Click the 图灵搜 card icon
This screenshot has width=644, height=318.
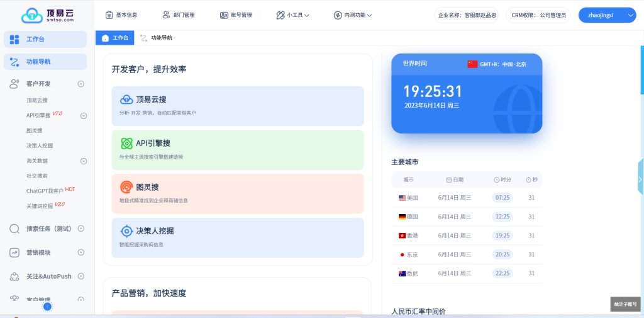(126, 187)
